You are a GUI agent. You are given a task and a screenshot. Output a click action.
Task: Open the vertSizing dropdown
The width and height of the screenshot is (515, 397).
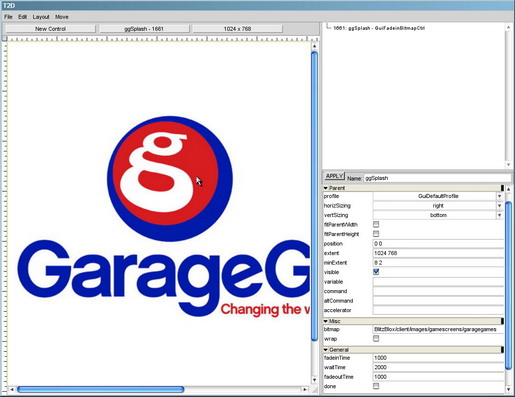point(438,215)
